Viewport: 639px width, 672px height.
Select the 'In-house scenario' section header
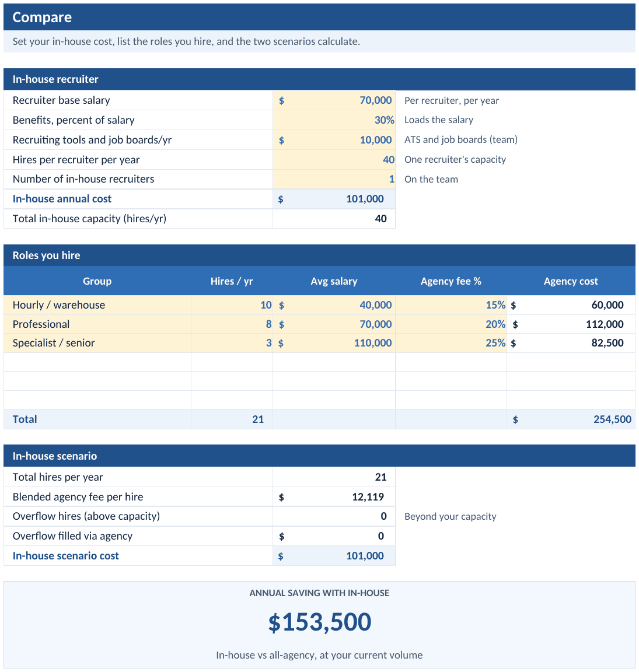[x=320, y=456]
